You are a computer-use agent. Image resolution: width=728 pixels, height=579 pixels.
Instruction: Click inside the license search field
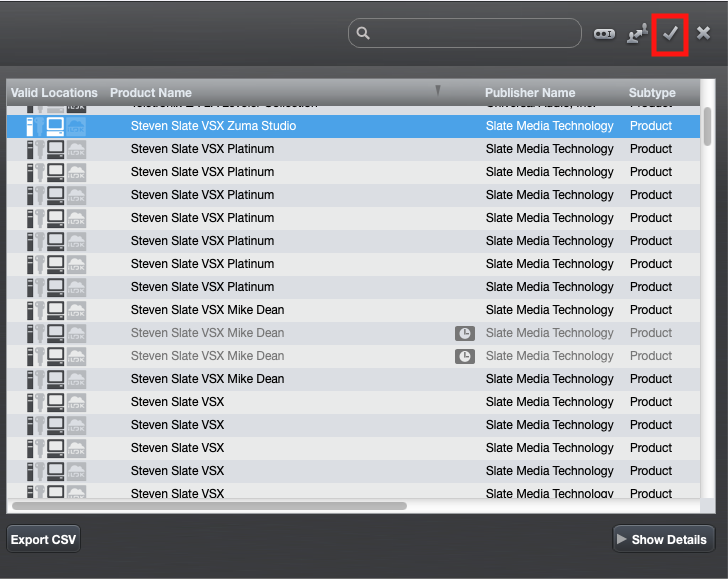(464, 33)
